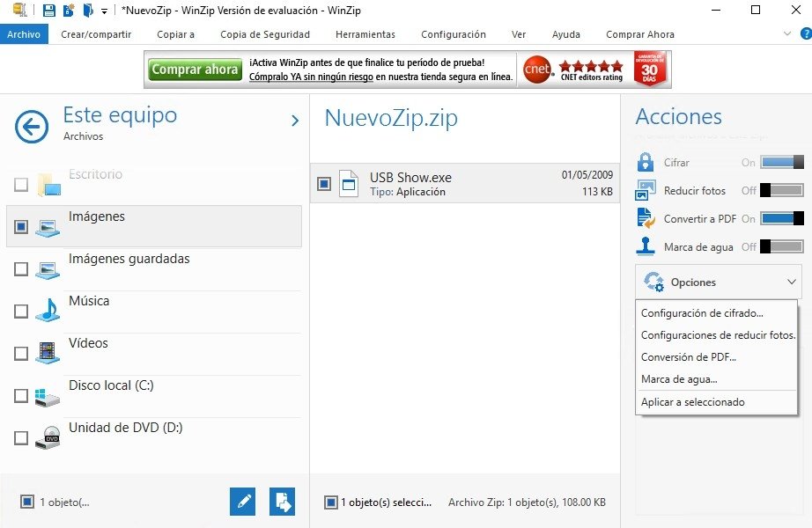Image resolution: width=812 pixels, height=528 pixels.
Task: Check the Imágenes guardadas checkbox
Action: click(21, 268)
